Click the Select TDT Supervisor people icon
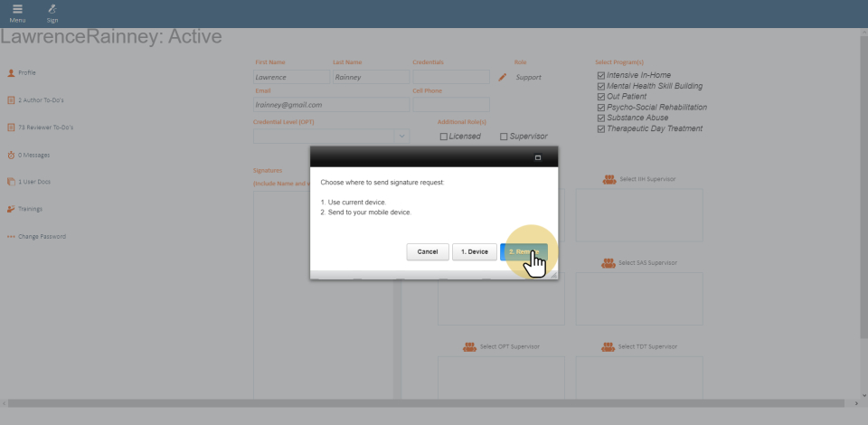 point(609,346)
